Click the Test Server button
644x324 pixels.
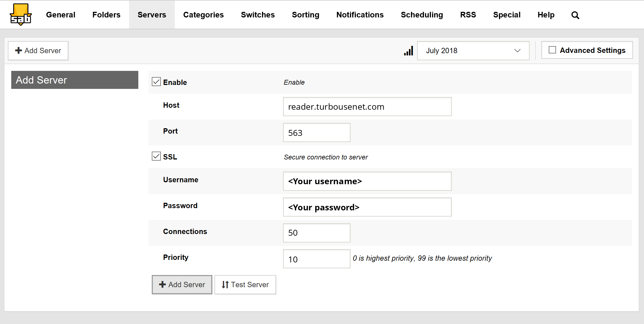pos(245,285)
